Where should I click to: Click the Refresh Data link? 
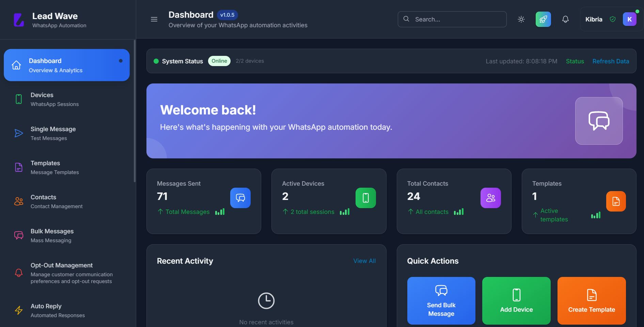(610, 61)
